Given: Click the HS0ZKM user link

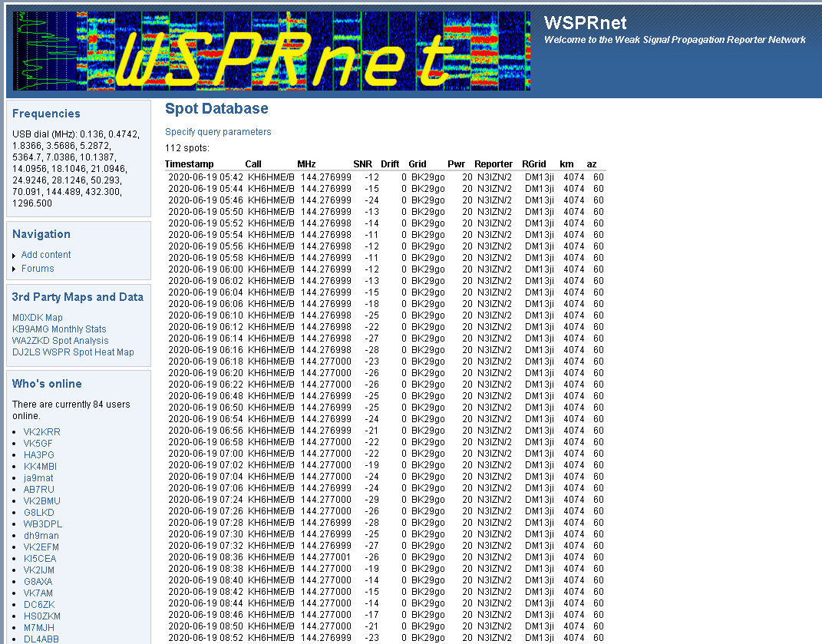Looking at the screenshot, I should (x=42, y=616).
